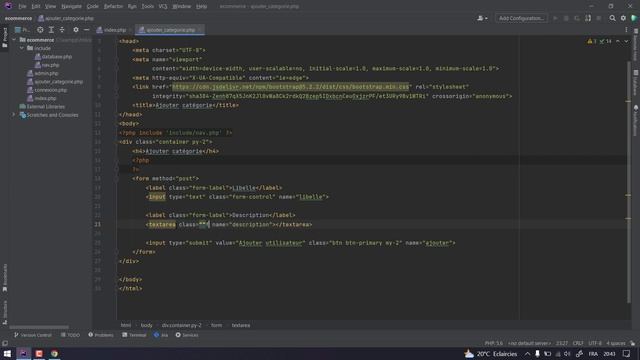This screenshot has height=360, width=640.
Task: Go to the next highlighted error arrow
Action: pos(626,41)
